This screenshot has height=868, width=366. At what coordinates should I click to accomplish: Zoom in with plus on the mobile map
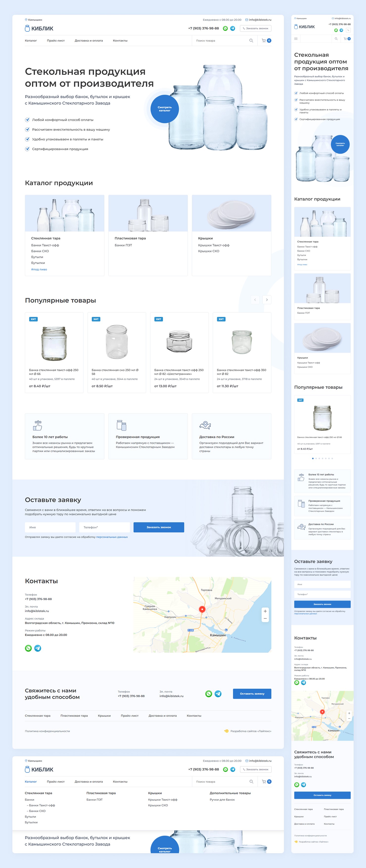pos(349,713)
